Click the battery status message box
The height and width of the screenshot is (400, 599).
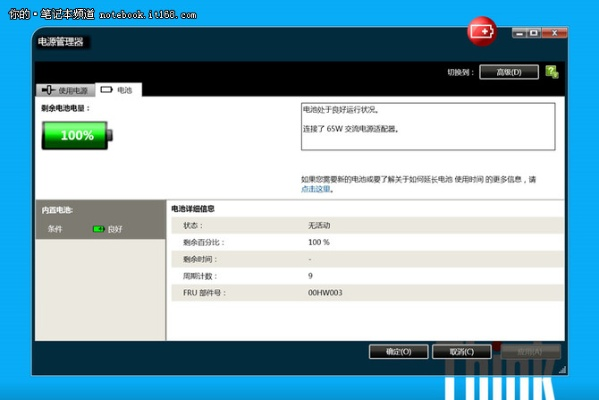428,126
